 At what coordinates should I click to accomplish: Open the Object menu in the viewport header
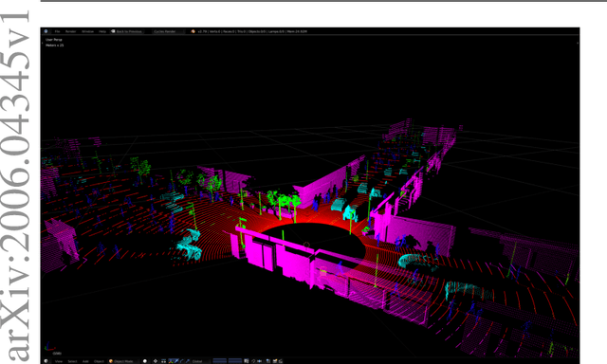pyautogui.click(x=99, y=361)
